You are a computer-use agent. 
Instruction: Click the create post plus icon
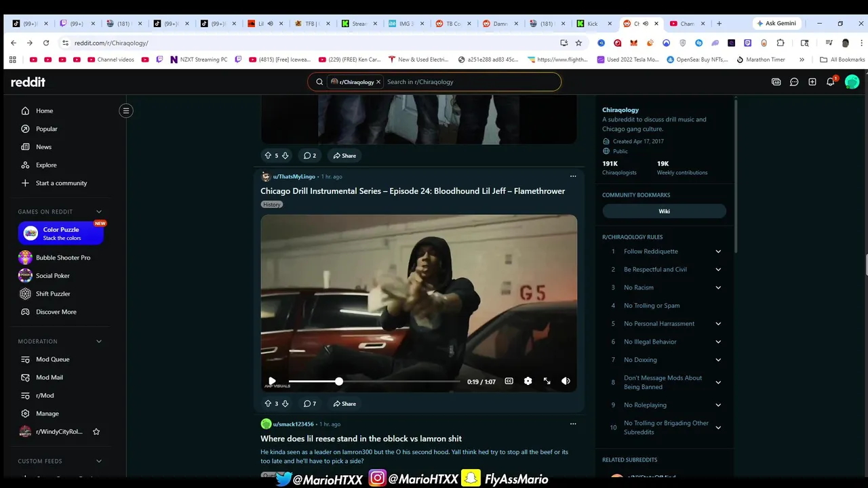pos(812,82)
